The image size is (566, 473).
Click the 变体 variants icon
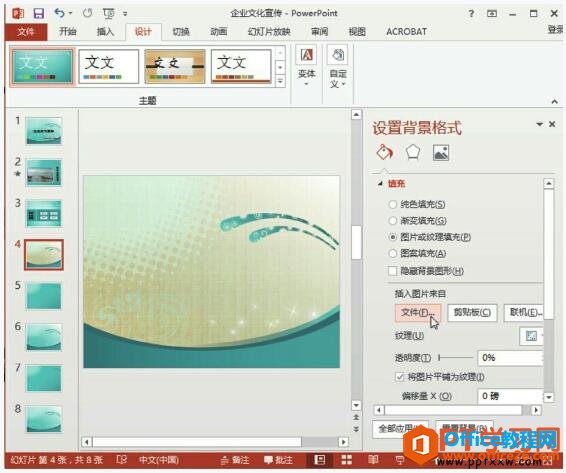click(x=306, y=55)
